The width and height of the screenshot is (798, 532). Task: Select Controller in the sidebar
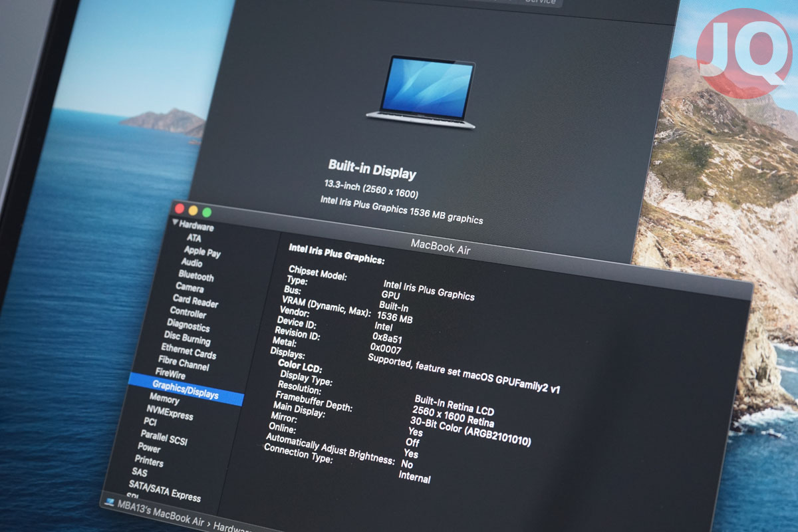[188, 312]
